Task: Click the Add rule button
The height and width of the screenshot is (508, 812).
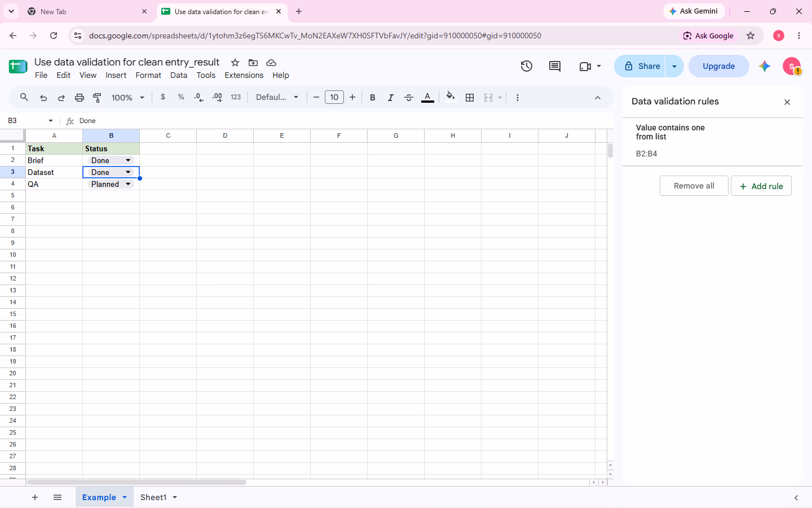Action: [x=761, y=186]
